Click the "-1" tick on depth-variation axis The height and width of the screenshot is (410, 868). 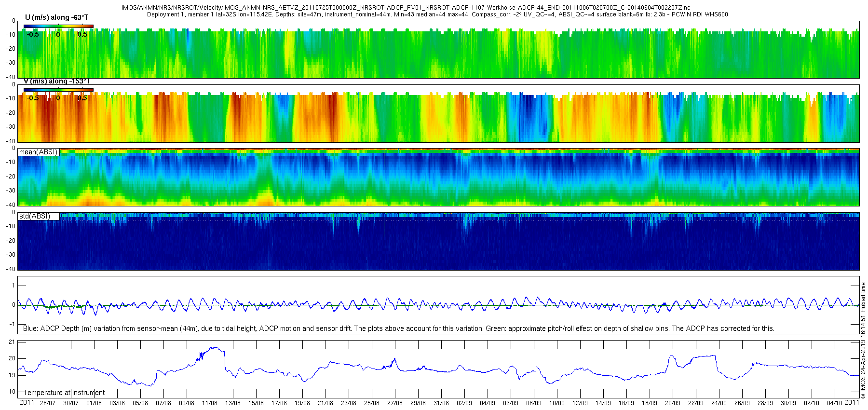pyautogui.click(x=13, y=324)
